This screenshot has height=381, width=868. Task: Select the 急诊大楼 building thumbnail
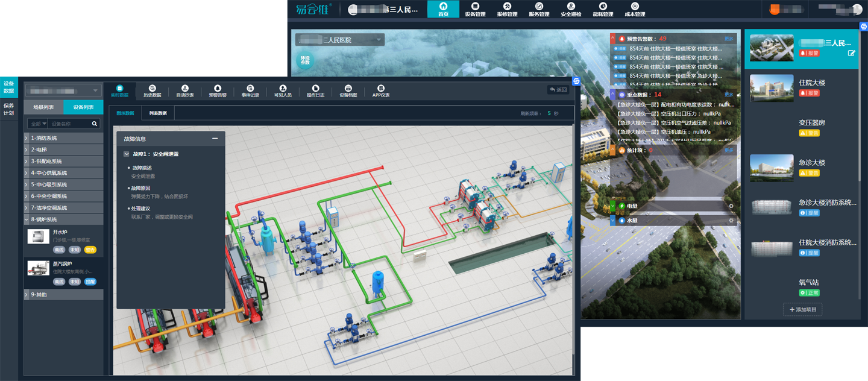(772, 168)
